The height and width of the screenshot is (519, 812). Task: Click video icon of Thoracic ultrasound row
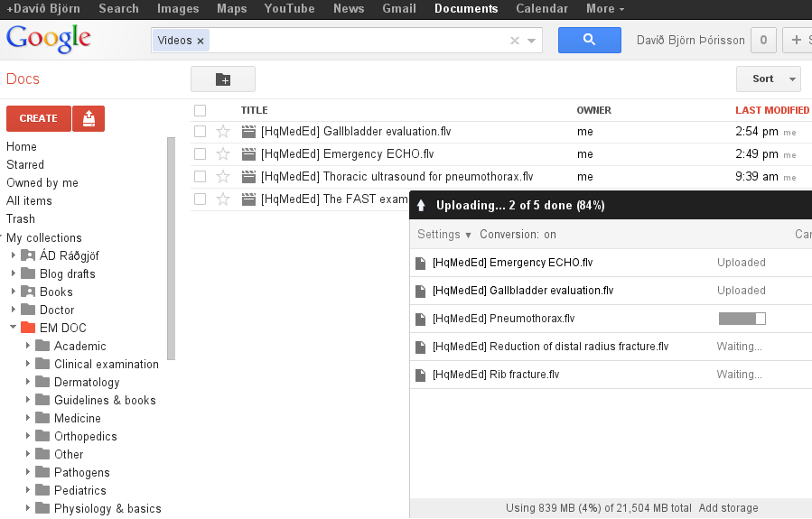coord(249,177)
